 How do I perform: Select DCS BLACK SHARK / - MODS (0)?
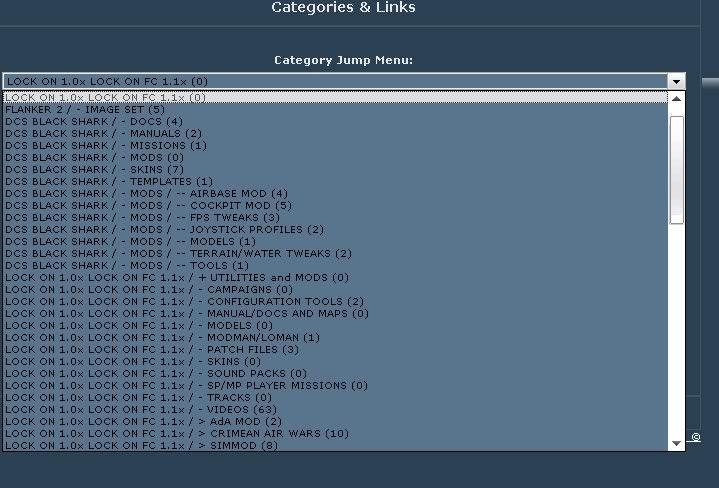click(x=335, y=157)
